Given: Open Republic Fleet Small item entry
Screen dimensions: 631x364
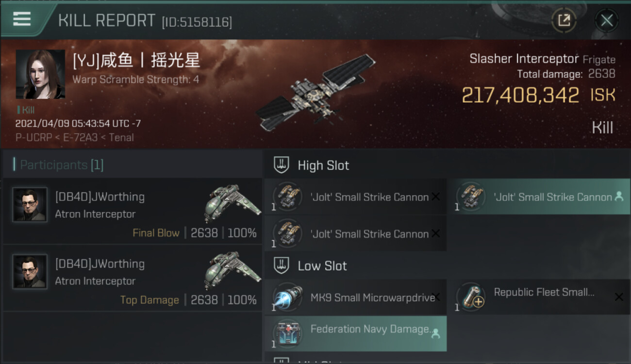Looking at the screenshot, I should click(538, 297).
